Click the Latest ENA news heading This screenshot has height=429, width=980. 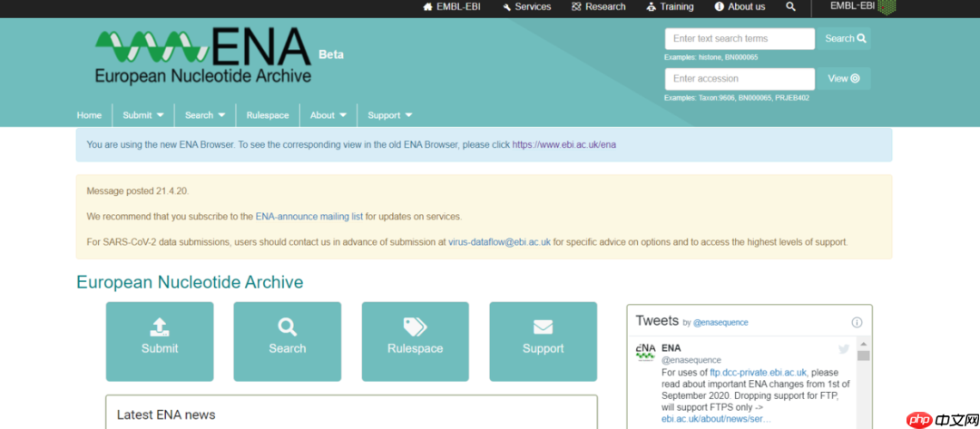click(x=166, y=414)
